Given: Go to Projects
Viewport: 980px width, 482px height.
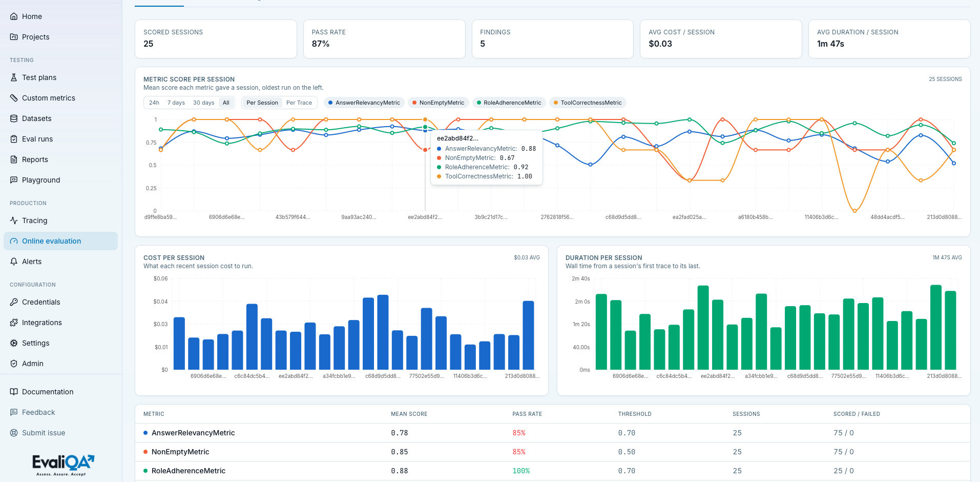Looking at the screenshot, I should click(60, 37).
